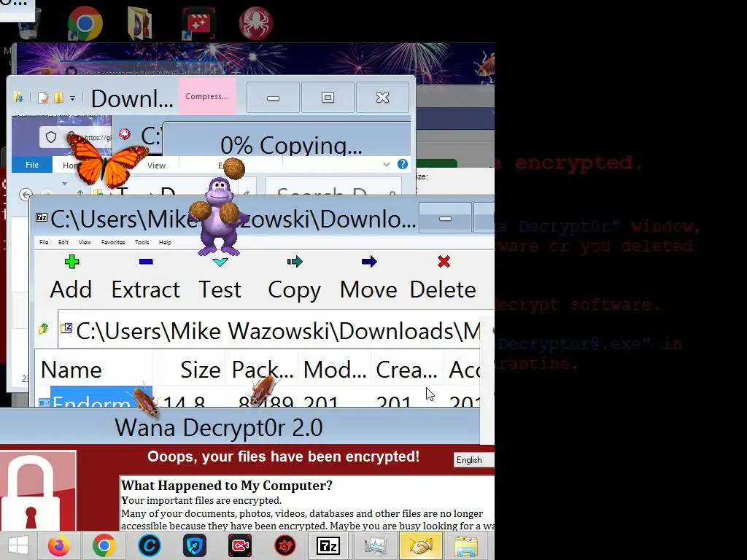Image resolution: width=747 pixels, height=560 pixels.
Task: Launch Chrome from the taskbar
Action: pyautogui.click(x=104, y=545)
